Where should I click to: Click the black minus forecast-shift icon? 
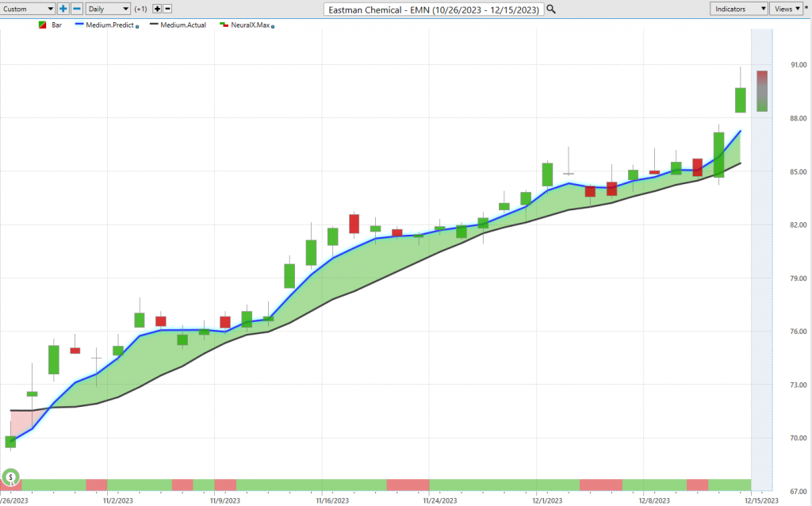click(167, 9)
